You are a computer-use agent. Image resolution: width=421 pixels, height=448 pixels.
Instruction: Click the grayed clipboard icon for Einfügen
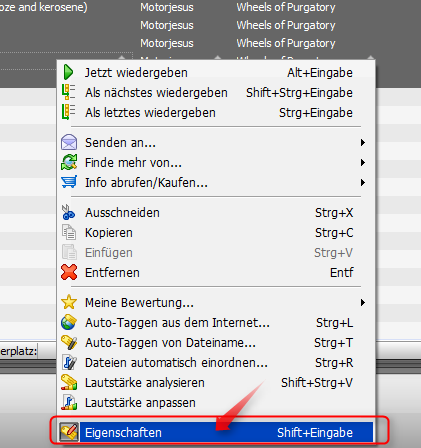69,252
